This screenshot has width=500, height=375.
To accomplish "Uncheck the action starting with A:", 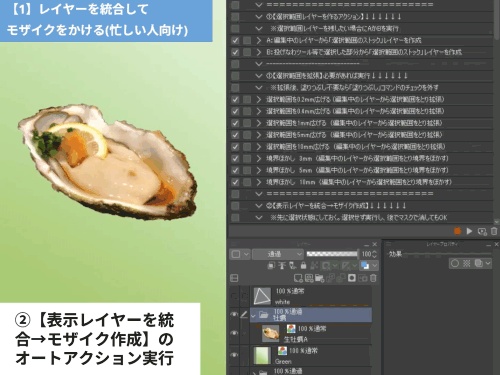I will click(235, 40).
